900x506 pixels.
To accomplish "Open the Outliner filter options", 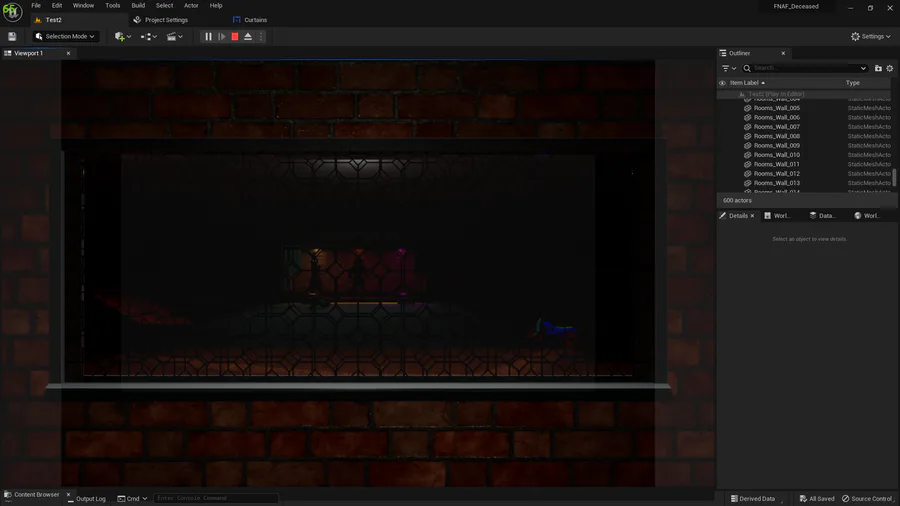I will 729,68.
